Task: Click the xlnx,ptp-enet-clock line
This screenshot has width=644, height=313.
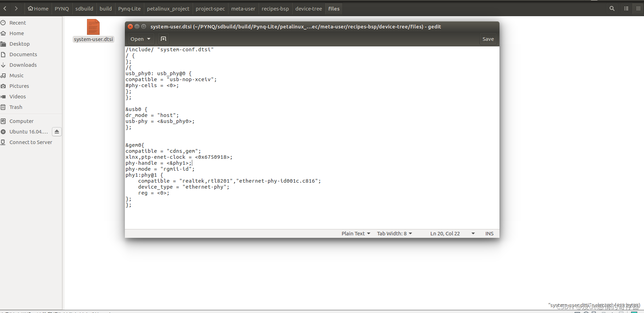Action: (179, 157)
